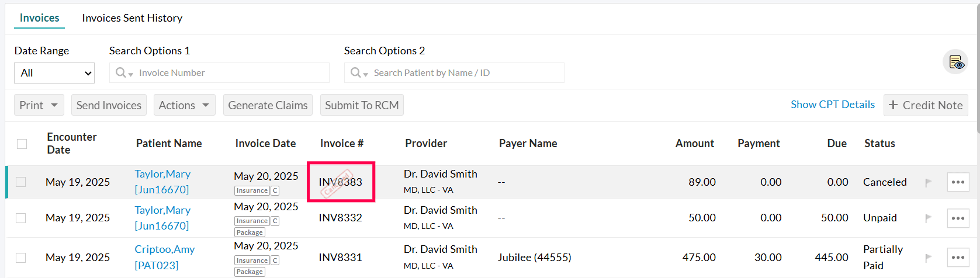Screen dimensions: 980x278
Task: Open the Date Range dropdown
Action: coord(54,73)
